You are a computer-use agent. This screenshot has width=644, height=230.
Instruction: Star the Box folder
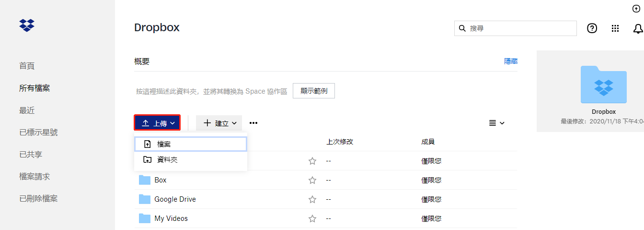tap(312, 180)
